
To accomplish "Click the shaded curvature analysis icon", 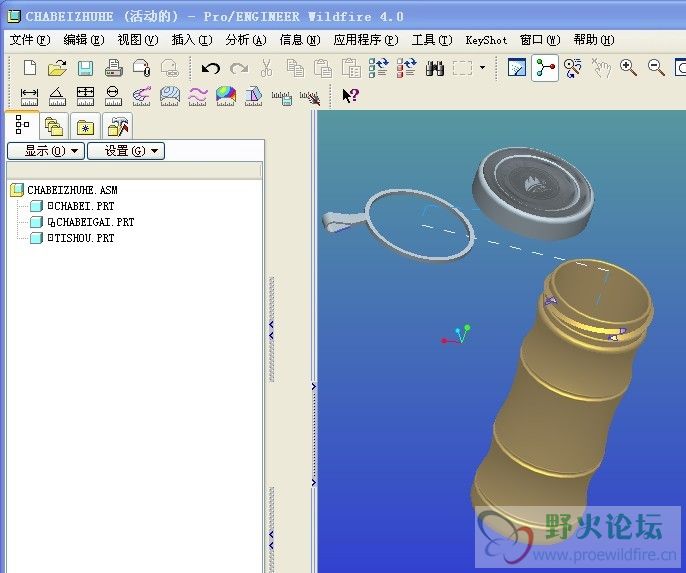I will [x=226, y=96].
